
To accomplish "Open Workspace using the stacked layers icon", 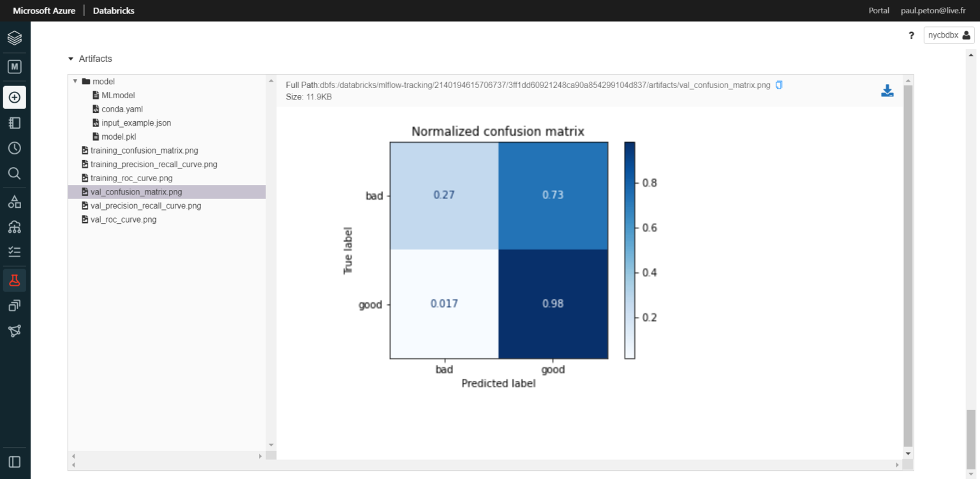I will 14,38.
